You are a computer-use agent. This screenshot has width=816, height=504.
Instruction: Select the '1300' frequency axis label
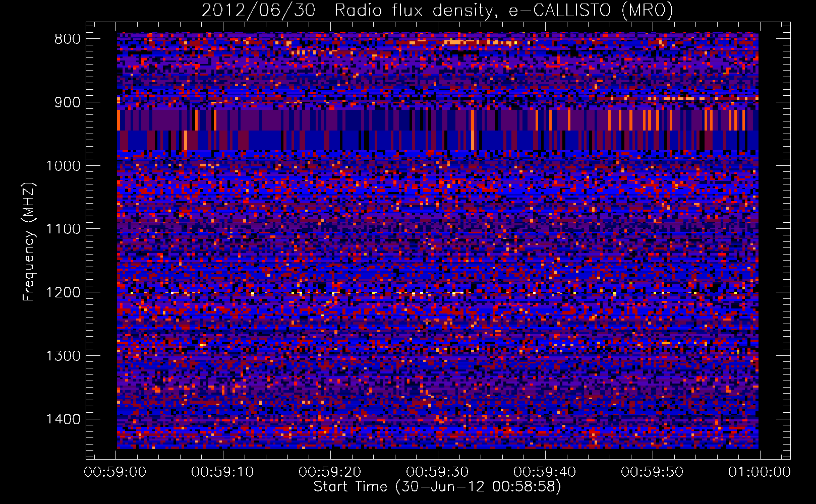point(64,356)
